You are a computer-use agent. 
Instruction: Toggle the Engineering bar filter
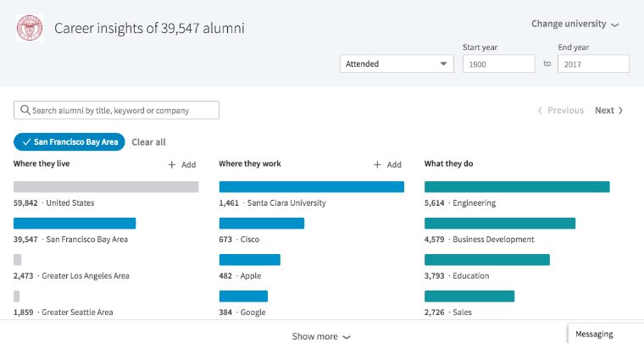point(516,187)
